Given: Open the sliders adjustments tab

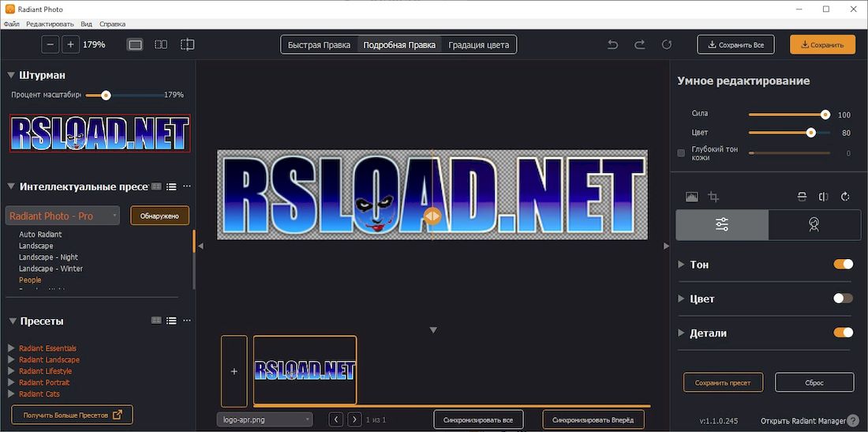Looking at the screenshot, I should click(722, 224).
